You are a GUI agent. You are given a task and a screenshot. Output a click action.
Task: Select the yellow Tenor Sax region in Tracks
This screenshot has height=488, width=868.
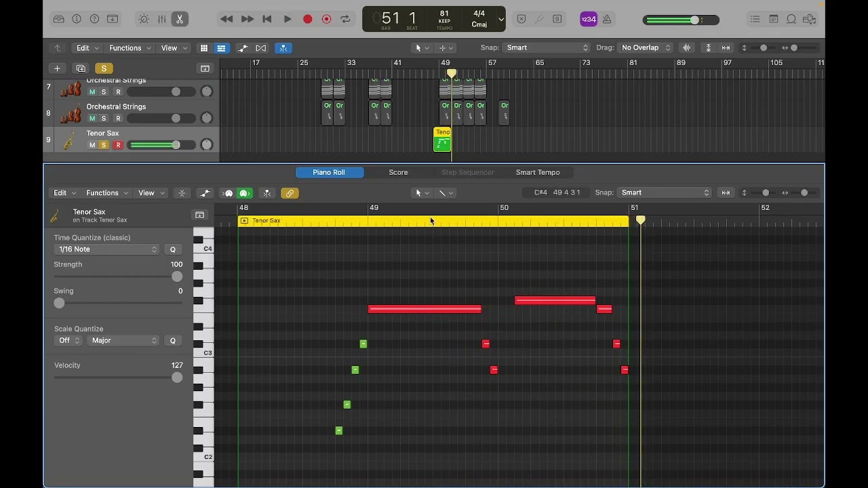[442, 140]
